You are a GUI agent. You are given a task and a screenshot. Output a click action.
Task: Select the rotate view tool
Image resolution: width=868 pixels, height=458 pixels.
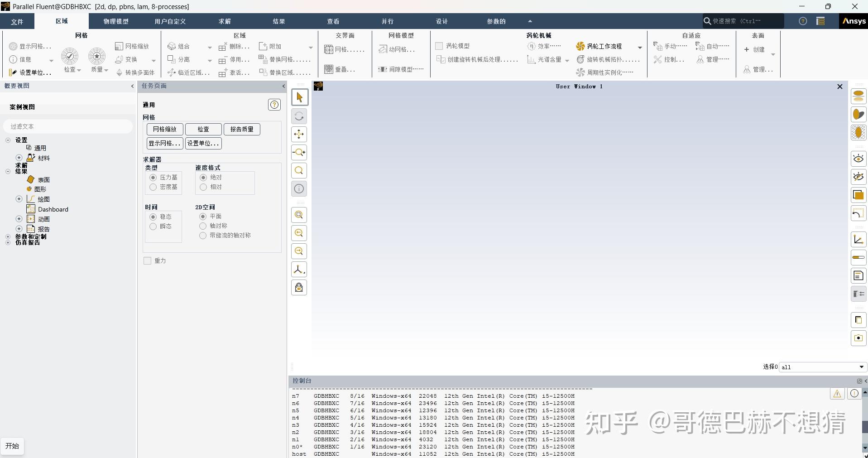coord(299,116)
